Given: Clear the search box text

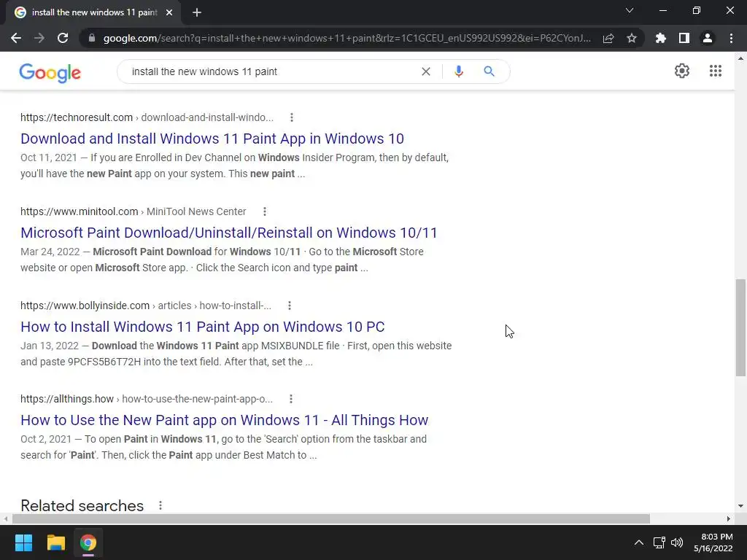Looking at the screenshot, I should (x=426, y=71).
